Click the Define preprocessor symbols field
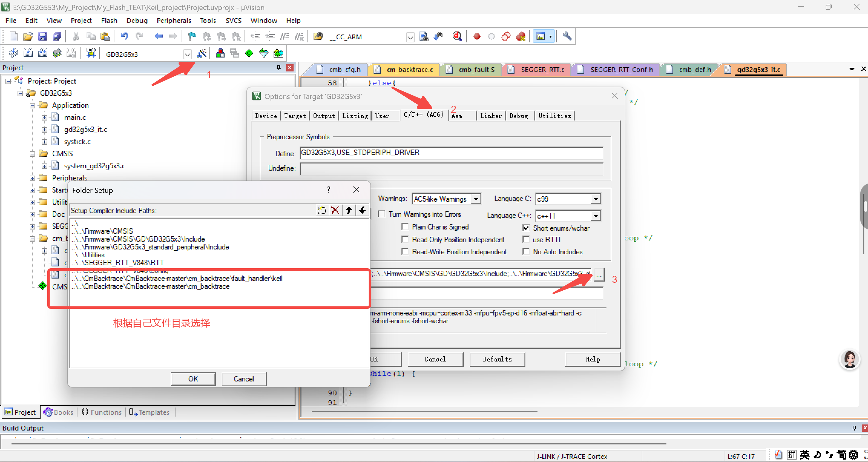868x462 pixels. pyautogui.click(x=451, y=153)
